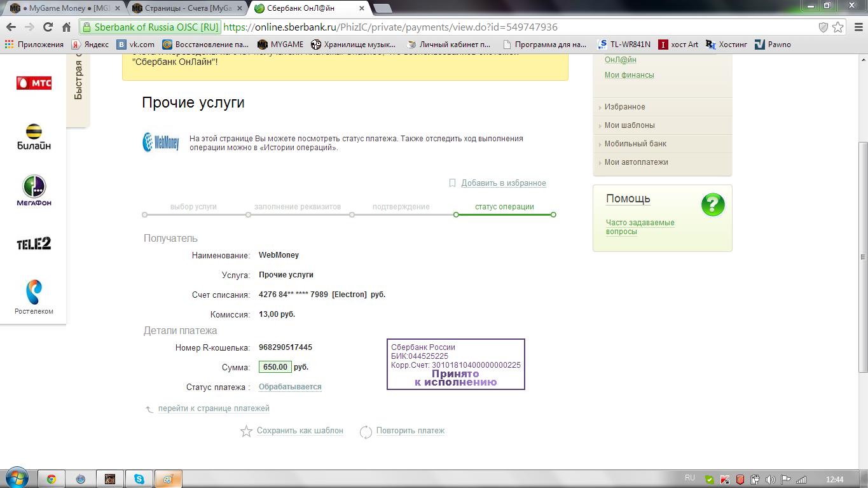Click the RU language indicator in the tray
The image size is (868, 488).
(690, 478)
